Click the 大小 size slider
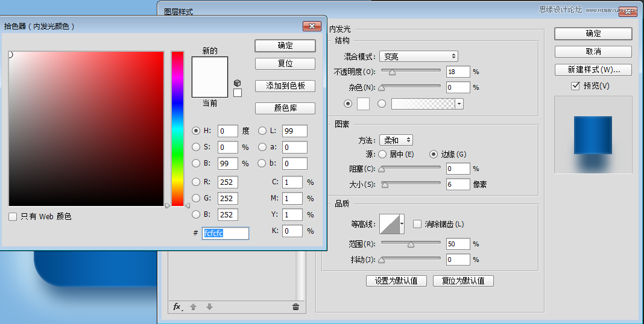Screen dimensions: 644x324 [411, 184]
